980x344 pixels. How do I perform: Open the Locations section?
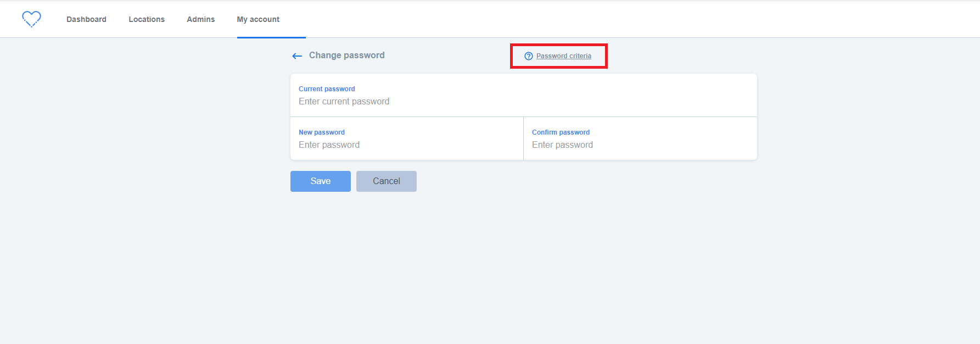point(146,19)
